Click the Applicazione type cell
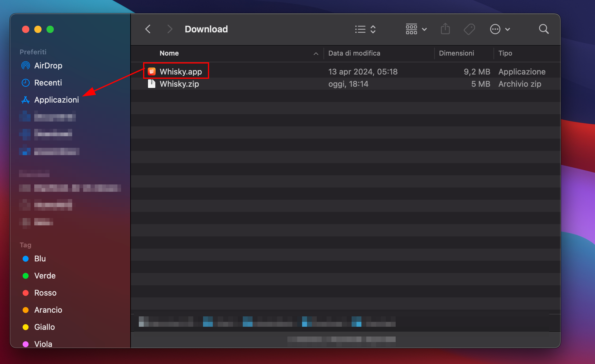 (x=522, y=72)
